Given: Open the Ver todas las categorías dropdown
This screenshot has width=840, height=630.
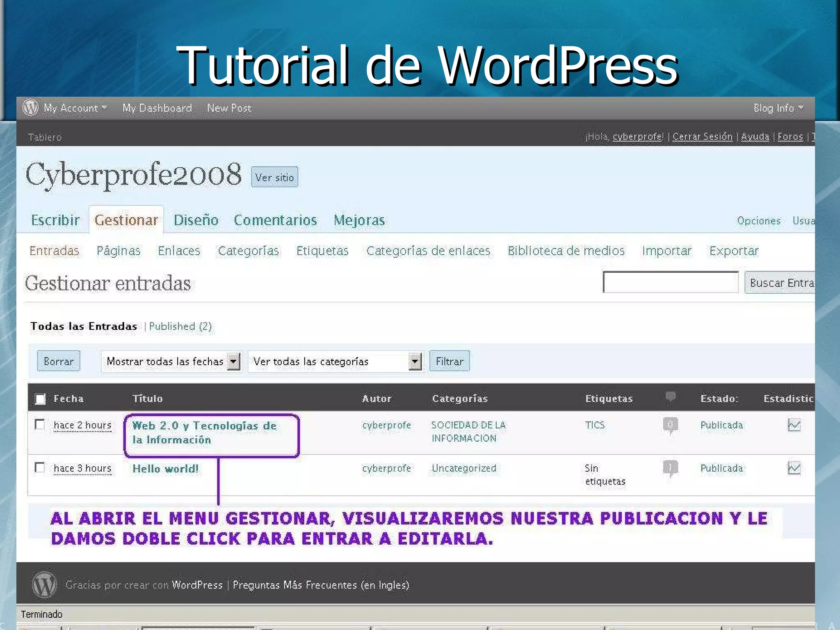Looking at the screenshot, I should point(335,361).
